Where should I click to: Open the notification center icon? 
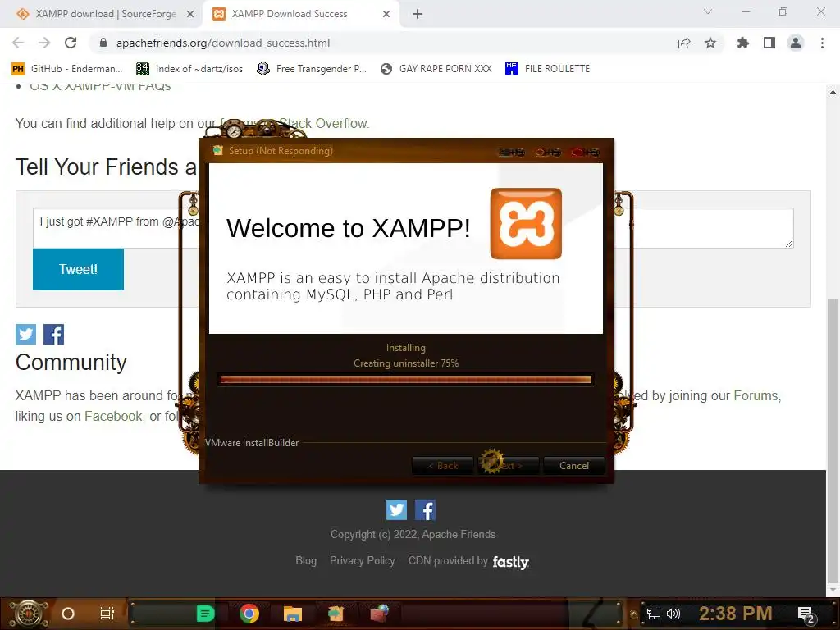[806, 614]
